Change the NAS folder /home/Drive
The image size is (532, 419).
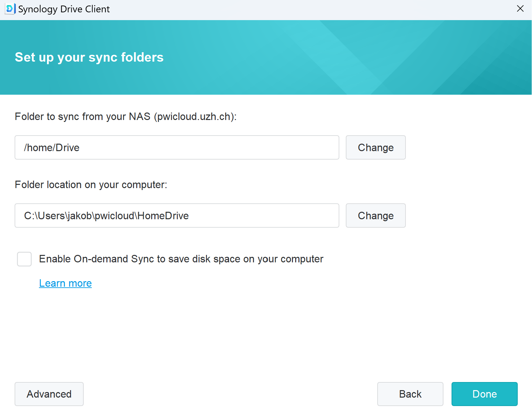376,148
